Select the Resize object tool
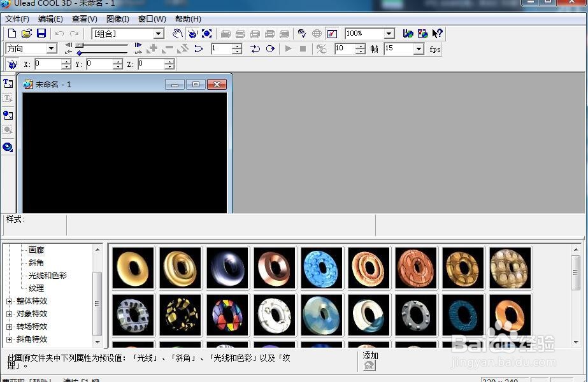 pyautogui.click(x=207, y=33)
